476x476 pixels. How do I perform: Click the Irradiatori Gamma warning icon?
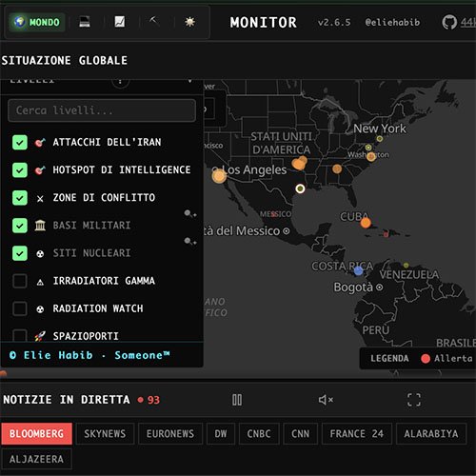coord(40,282)
